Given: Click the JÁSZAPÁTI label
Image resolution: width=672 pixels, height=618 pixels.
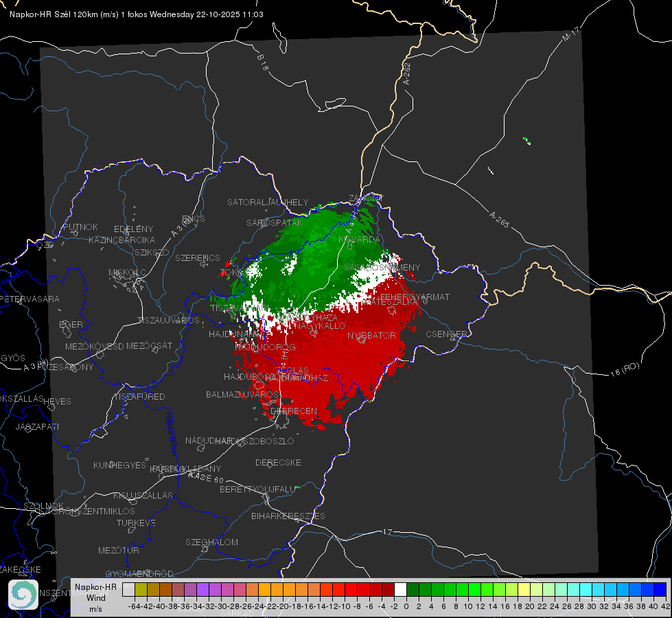Looking at the screenshot, I should (37, 426).
